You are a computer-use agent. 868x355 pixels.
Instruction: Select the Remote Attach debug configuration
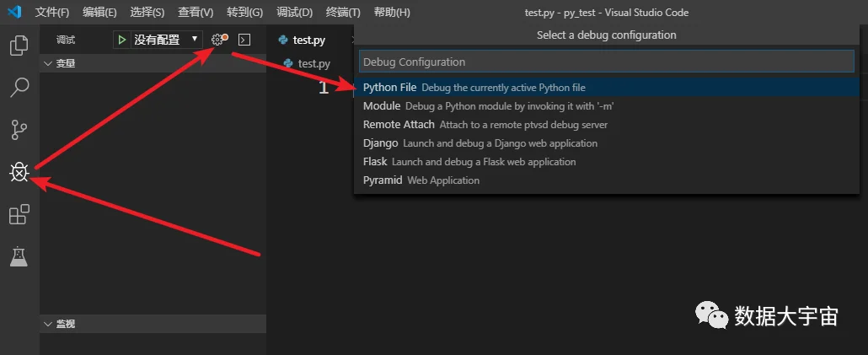[x=606, y=125]
